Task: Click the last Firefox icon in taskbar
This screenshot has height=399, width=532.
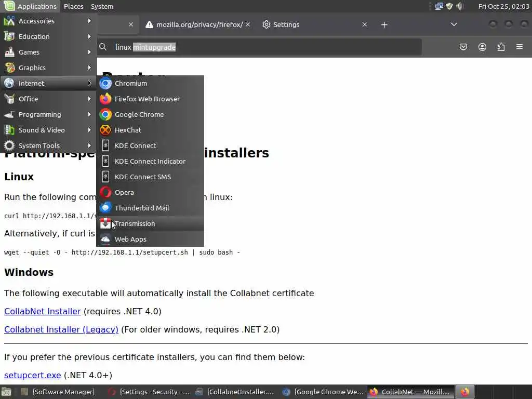Action: click(464, 392)
